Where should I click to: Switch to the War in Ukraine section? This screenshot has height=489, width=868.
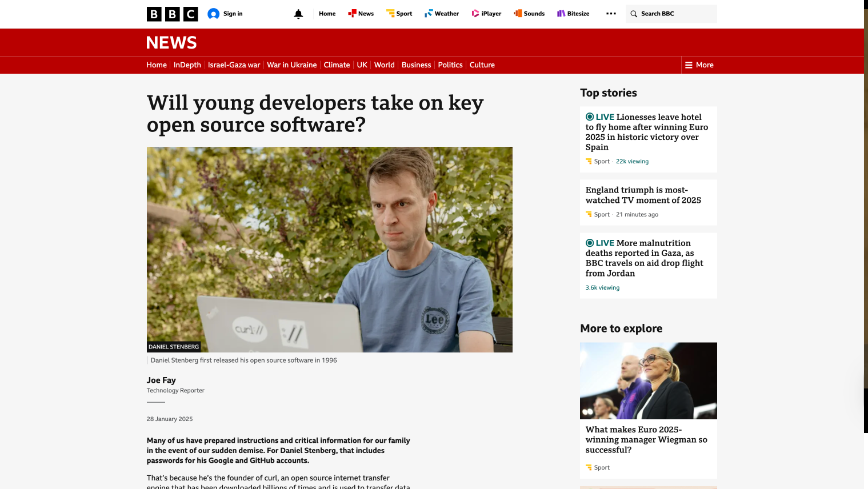(291, 65)
